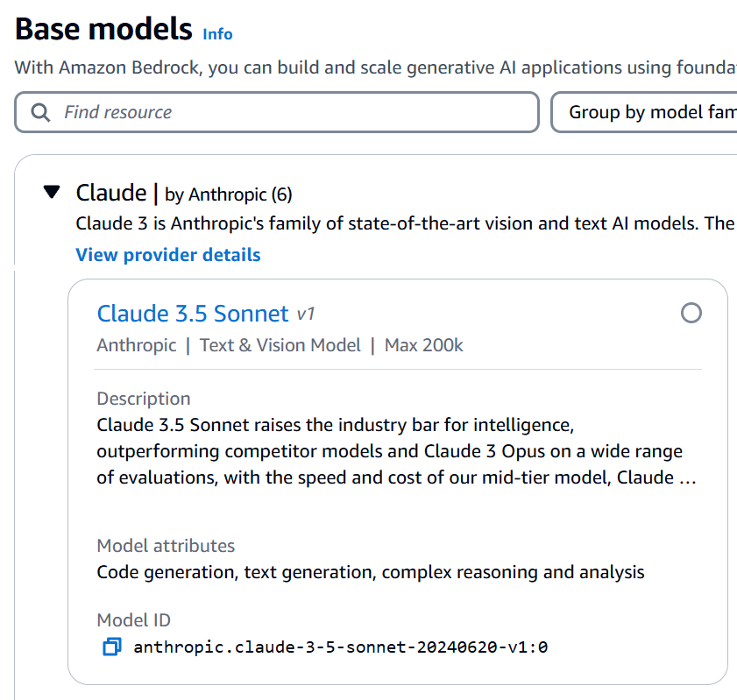The width and height of the screenshot is (737, 700).
Task: Click the Claude by Anthropic (6) group heading
Action: pyautogui.click(x=184, y=193)
